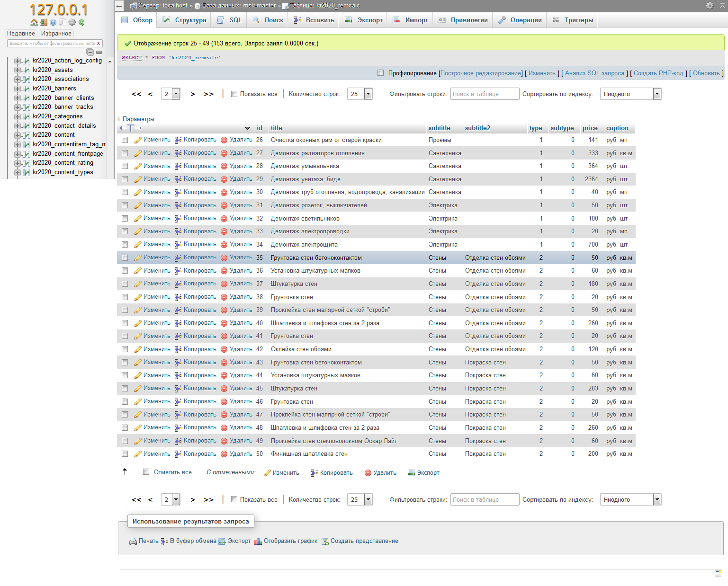Switch to the Структура tab
Viewport: 728px width, 586px height.
click(185, 20)
